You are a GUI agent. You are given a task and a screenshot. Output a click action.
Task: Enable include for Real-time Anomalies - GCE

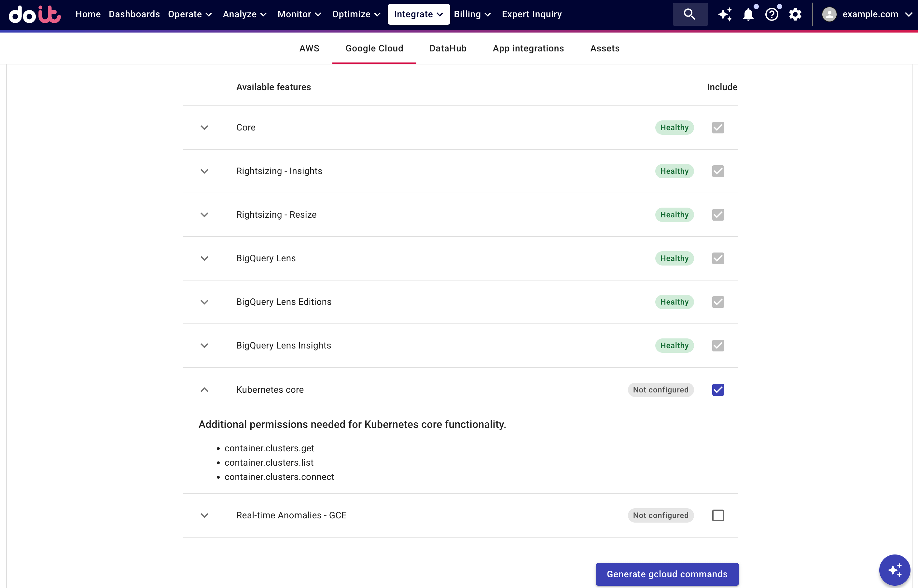[x=717, y=515]
